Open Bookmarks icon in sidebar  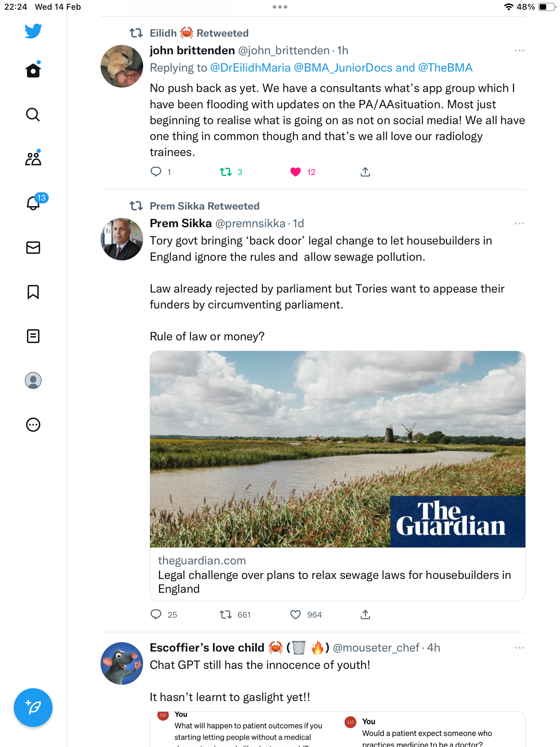pyautogui.click(x=33, y=292)
